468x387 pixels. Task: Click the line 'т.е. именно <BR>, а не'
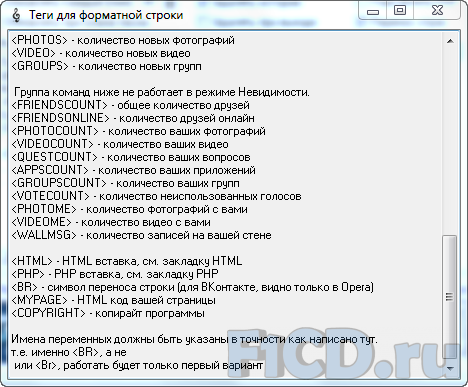click(69, 352)
